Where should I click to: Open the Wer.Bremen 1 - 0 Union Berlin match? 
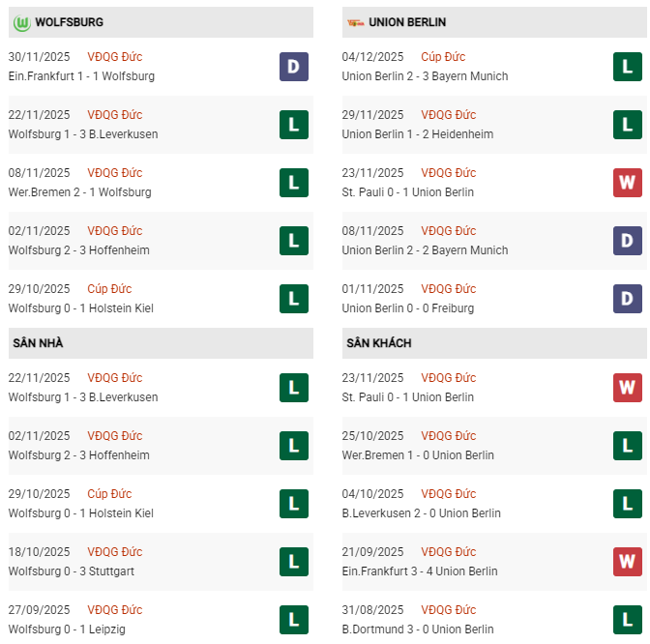418,455
